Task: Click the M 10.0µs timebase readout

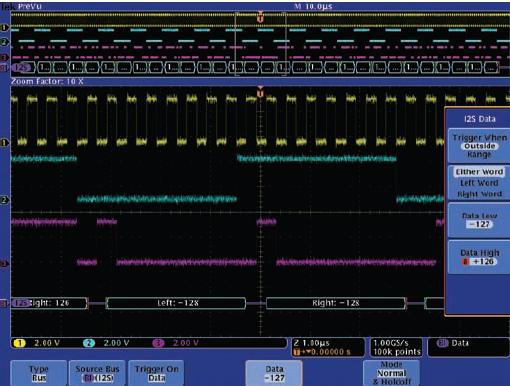Action: click(x=313, y=6)
